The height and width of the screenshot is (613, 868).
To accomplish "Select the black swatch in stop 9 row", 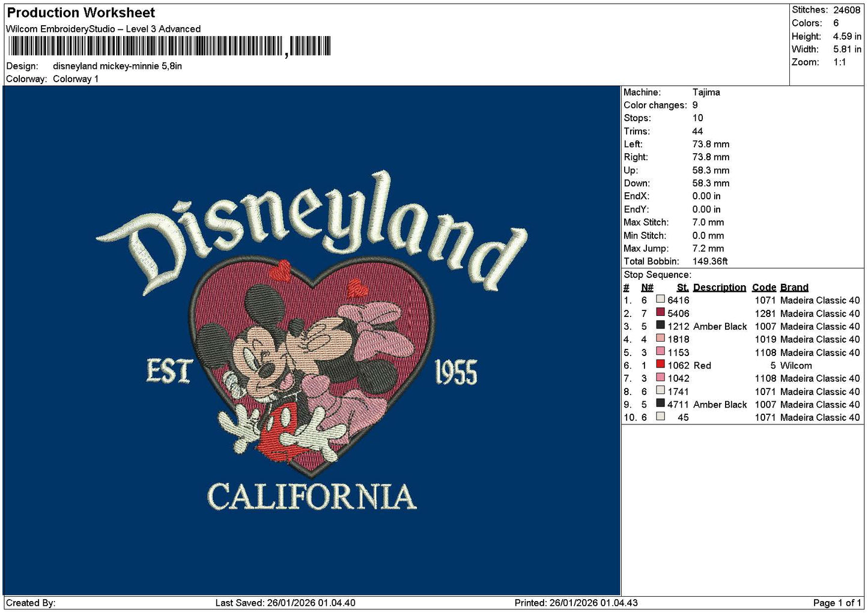I will [x=660, y=403].
